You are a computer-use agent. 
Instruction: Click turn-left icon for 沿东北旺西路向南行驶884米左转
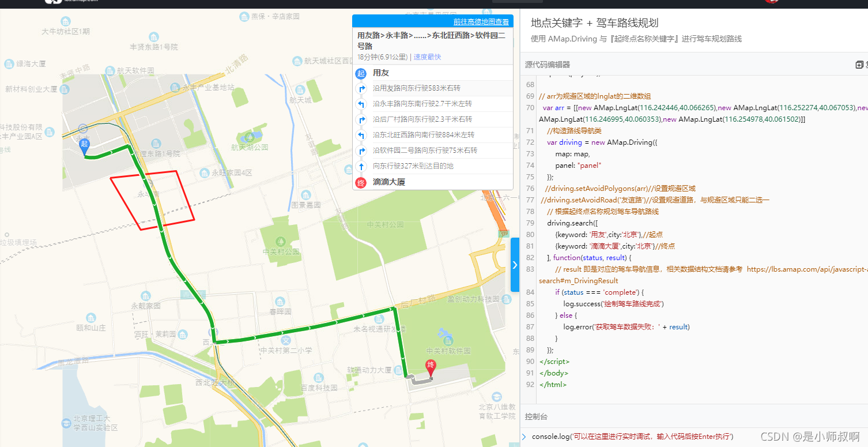pos(361,135)
